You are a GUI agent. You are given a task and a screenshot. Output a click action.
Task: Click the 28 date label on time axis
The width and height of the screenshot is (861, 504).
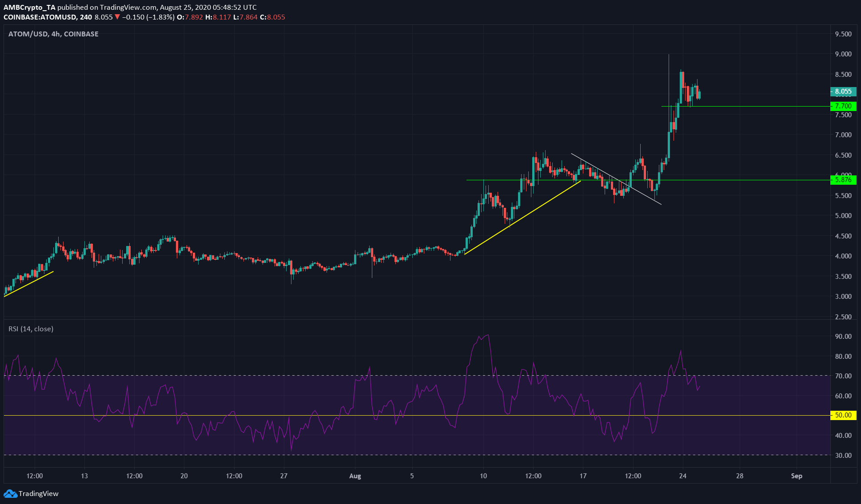coord(740,476)
